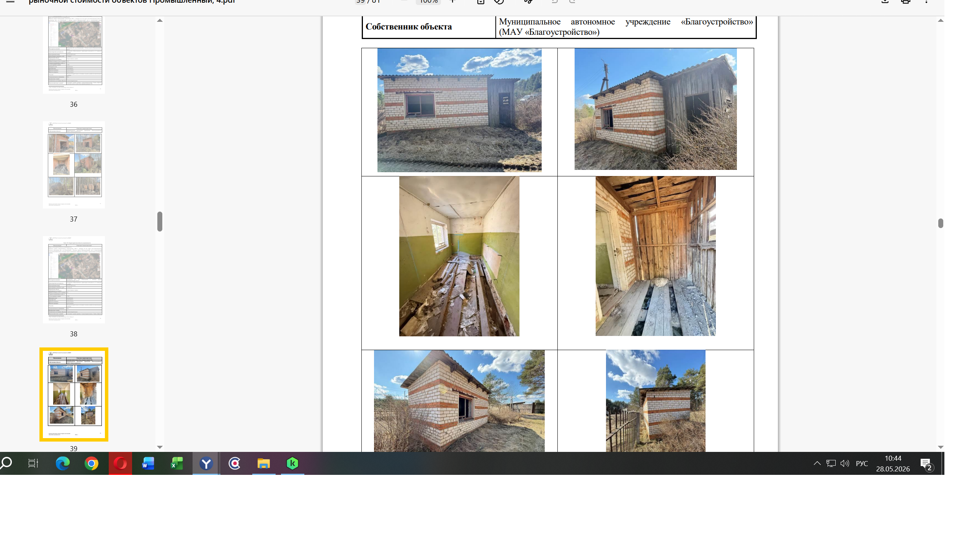Launch Google Chrome from the taskbar
This screenshot has height=551, width=980.
[x=91, y=463]
